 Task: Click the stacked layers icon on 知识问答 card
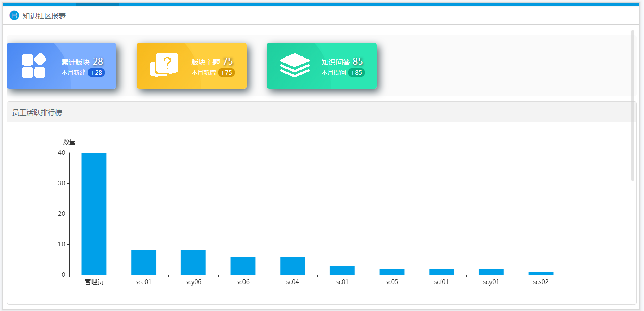(294, 66)
